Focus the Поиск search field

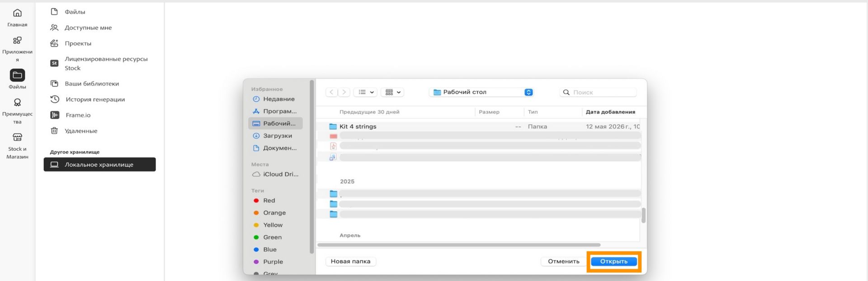click(x=598, y=92)
